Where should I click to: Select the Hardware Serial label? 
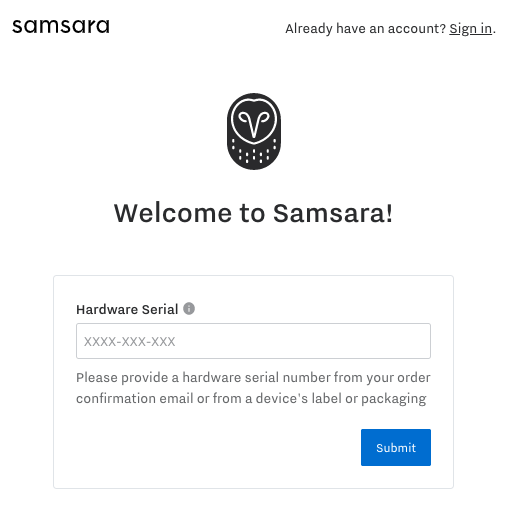(127, 309)
